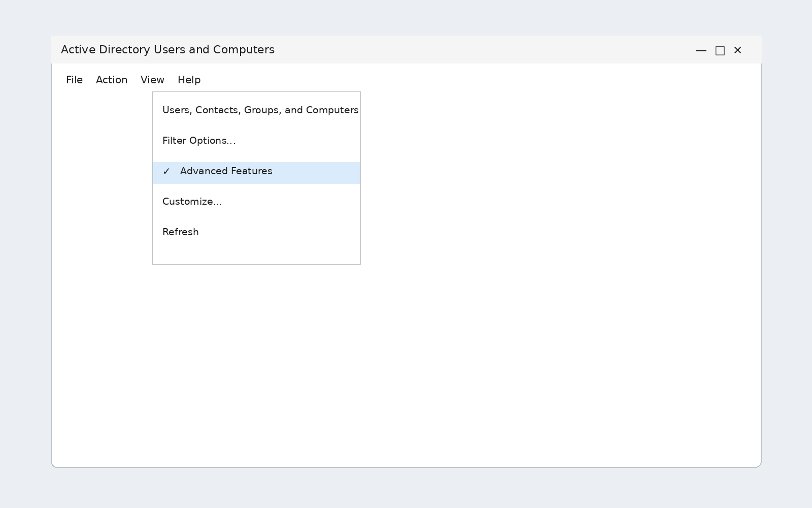812x508 pixels.
Task: Open the Help menu
Action: click(189, 80)
